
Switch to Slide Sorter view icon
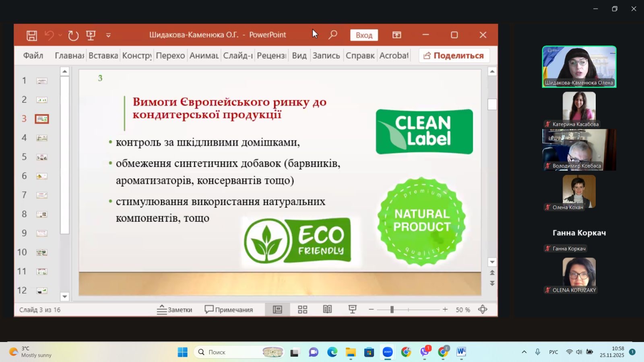point(302,309)
